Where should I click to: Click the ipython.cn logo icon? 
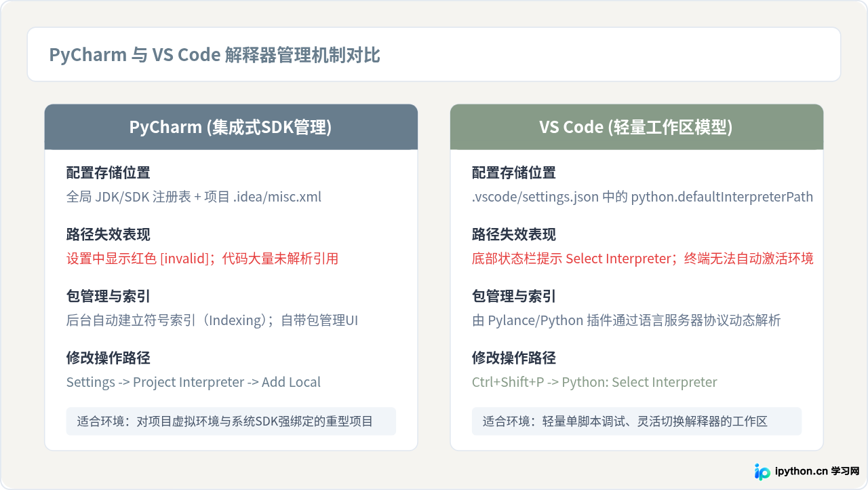tap(762, 471)
